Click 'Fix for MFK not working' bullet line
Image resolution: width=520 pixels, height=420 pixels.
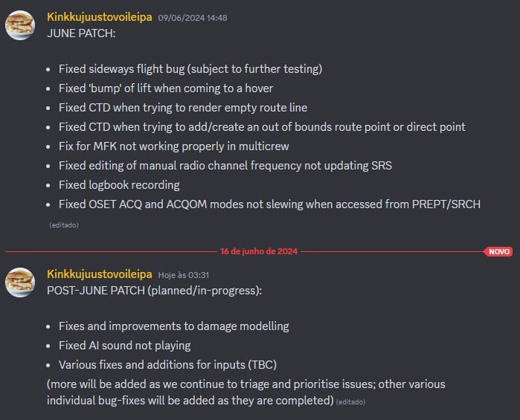click(x=174, y=146)
